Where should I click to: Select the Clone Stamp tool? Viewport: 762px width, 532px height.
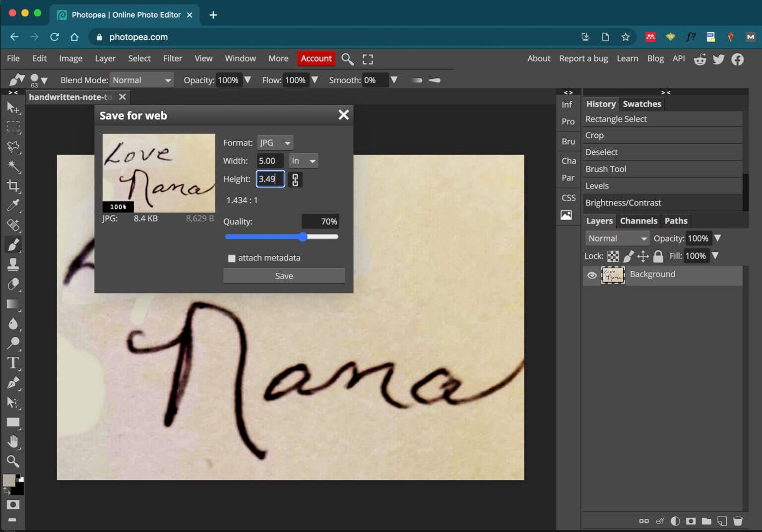pyautogui.click(x=13, y=264)
